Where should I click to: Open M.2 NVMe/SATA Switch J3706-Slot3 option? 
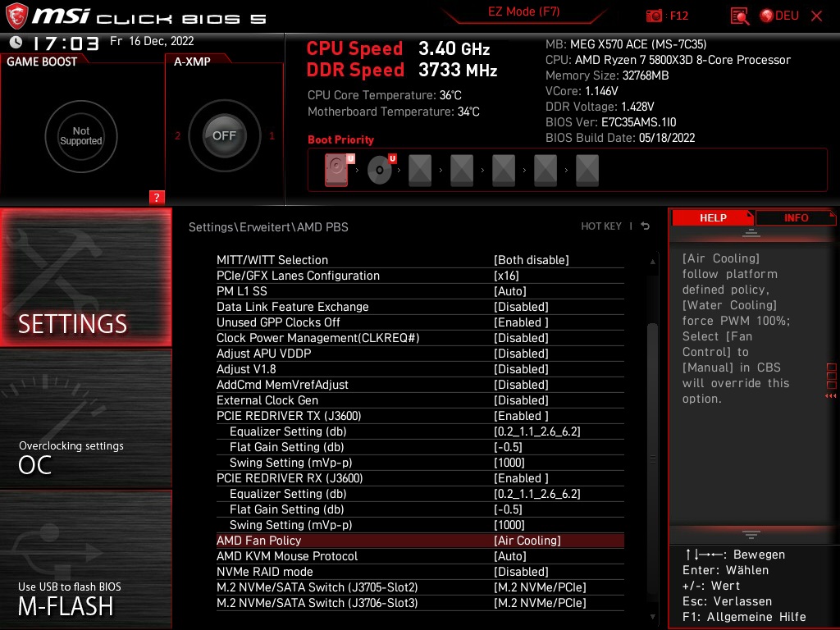pos(420,602)
